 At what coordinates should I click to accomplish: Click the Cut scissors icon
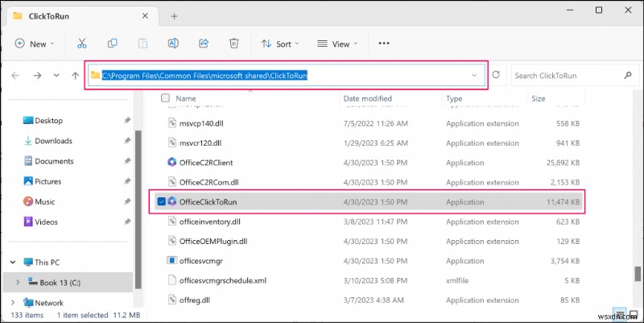coord(82,43)
